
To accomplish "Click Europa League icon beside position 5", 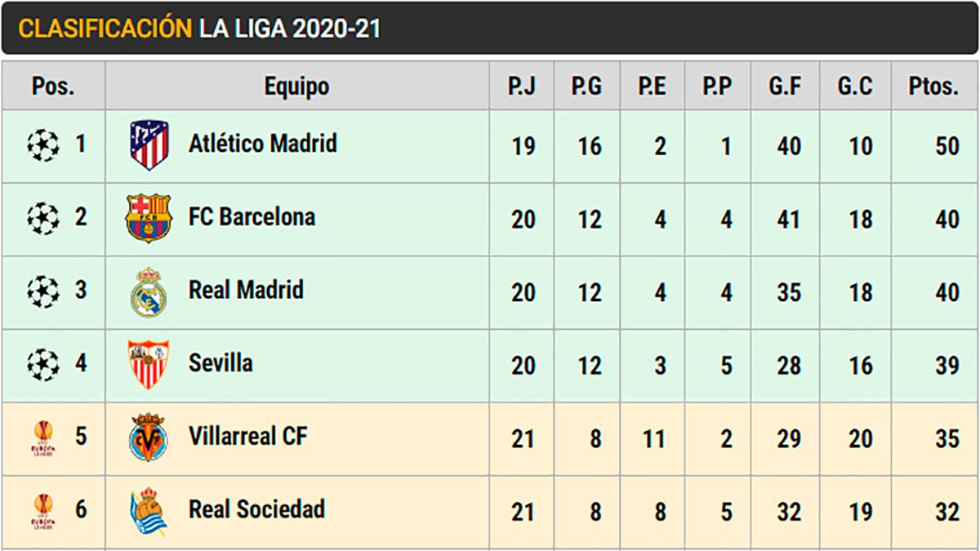I will click(x=43, y=438).
